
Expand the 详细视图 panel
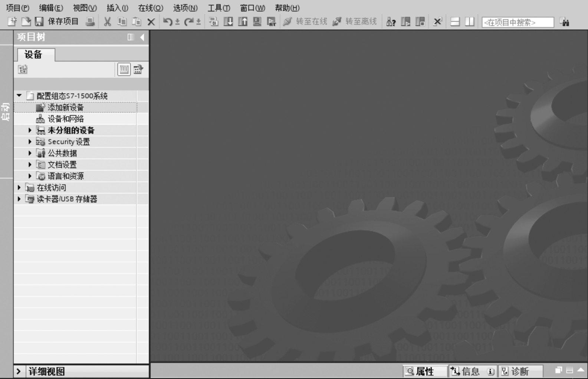point(19,371)
